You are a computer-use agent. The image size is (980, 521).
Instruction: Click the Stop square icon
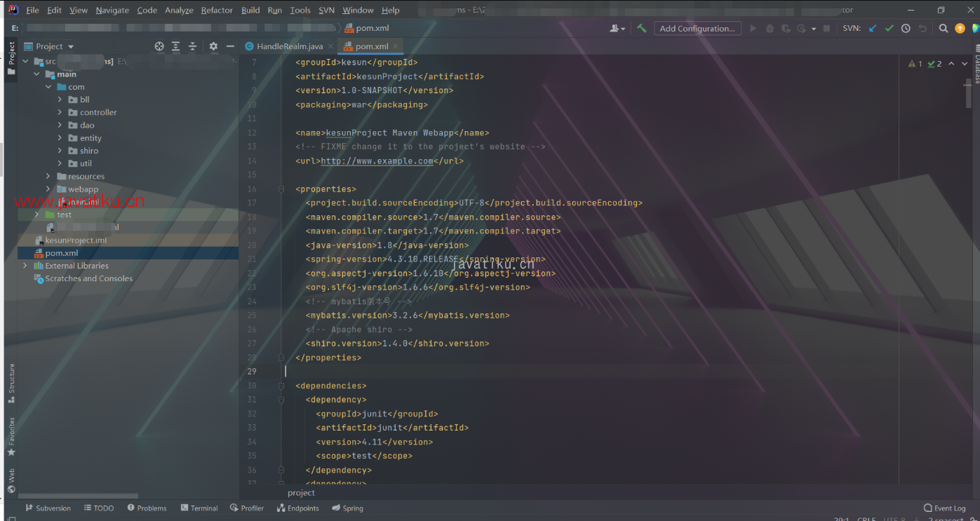pos(827,28)
